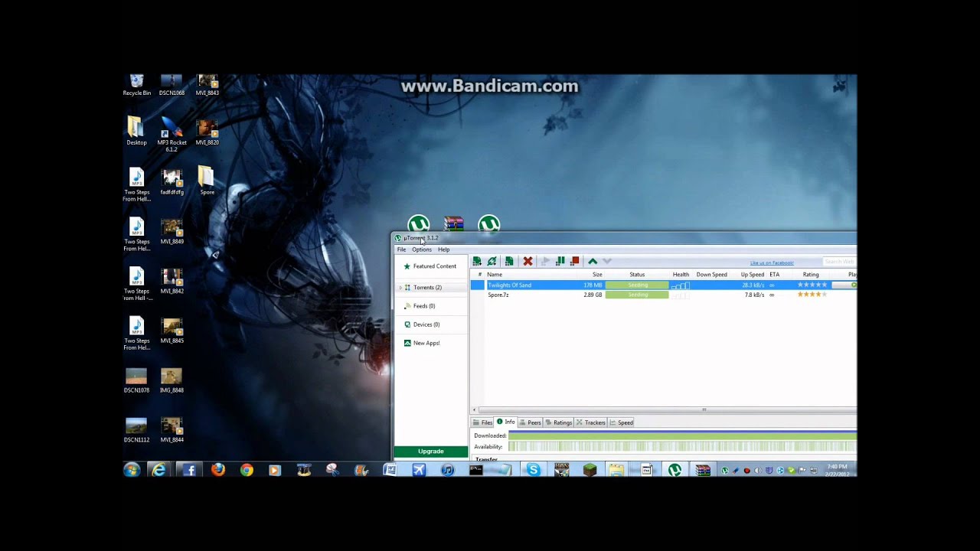Switch to the Peers tab
The image size is (980, 551).
tap(531, 422)
